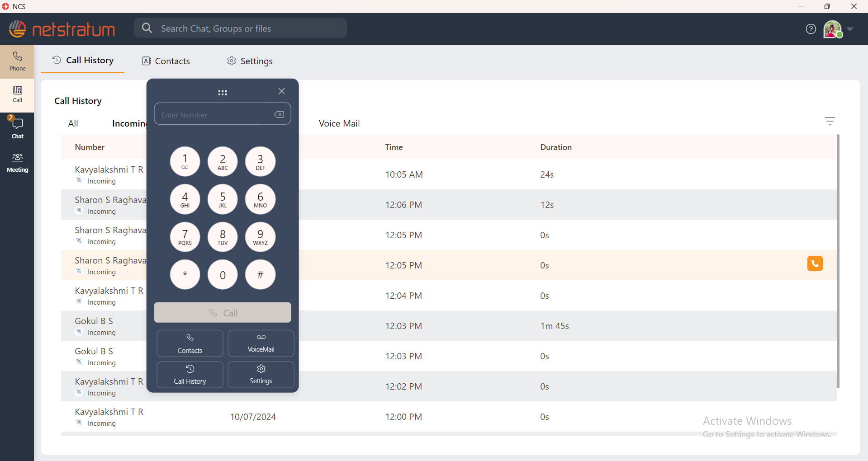Click the Number column header
Screen dimensions: 868x461
click(90, 147)
